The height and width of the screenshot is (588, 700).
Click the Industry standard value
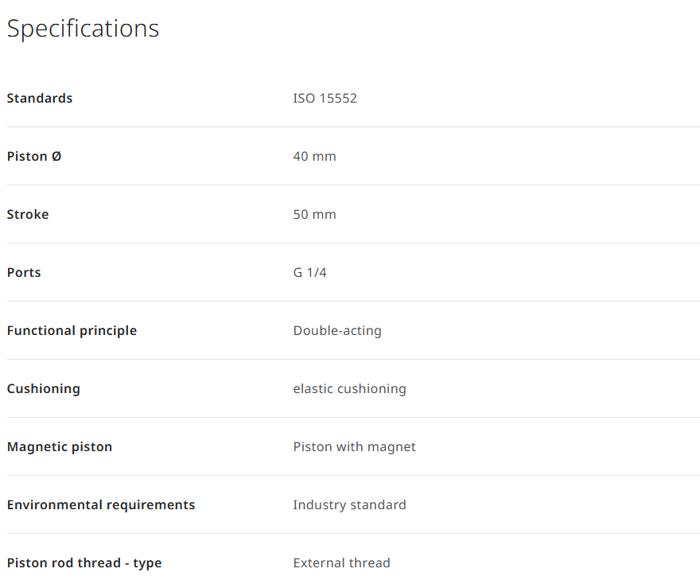click(x=349, y=505)
